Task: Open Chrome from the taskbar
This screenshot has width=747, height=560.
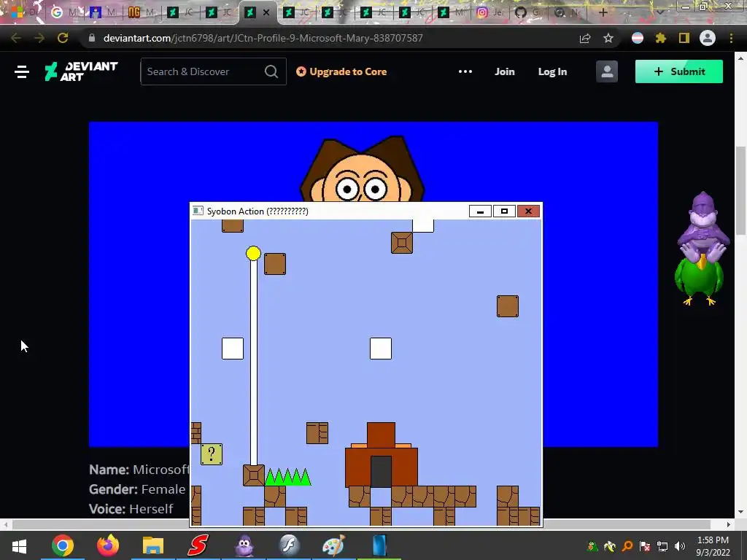Action: pyautogui.click(x=63, y=545)
